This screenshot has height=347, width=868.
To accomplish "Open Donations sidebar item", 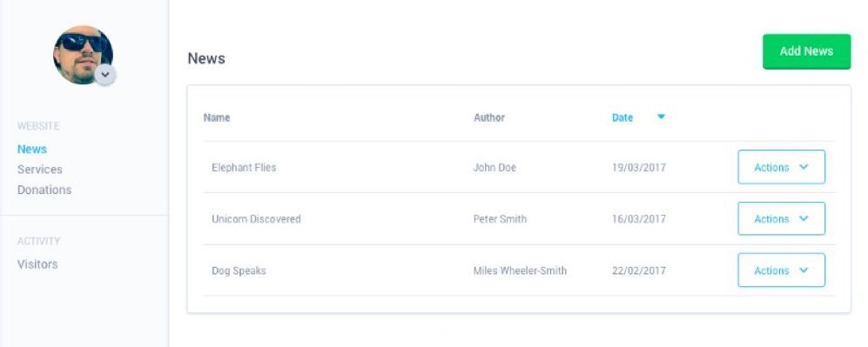I will tap(44, 190).
